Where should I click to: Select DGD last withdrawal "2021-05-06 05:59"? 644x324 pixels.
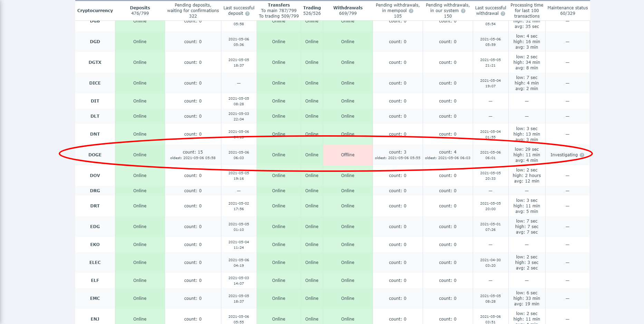point(490,42)
